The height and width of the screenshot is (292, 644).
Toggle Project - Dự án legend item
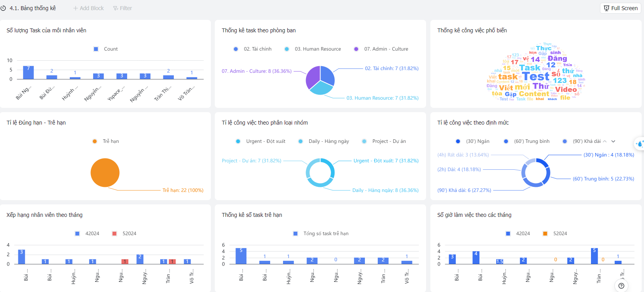point(384,141)
